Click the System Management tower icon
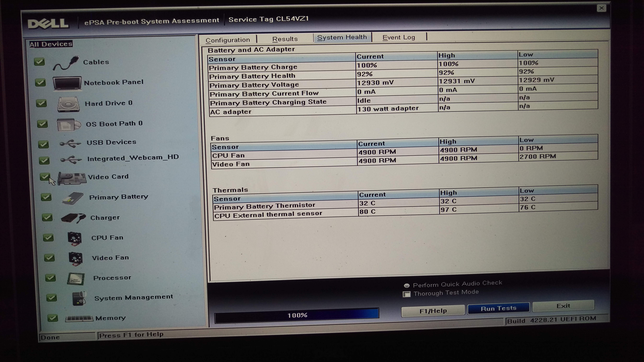This screenshot has height=362, width=644. (x=79, y=298)
